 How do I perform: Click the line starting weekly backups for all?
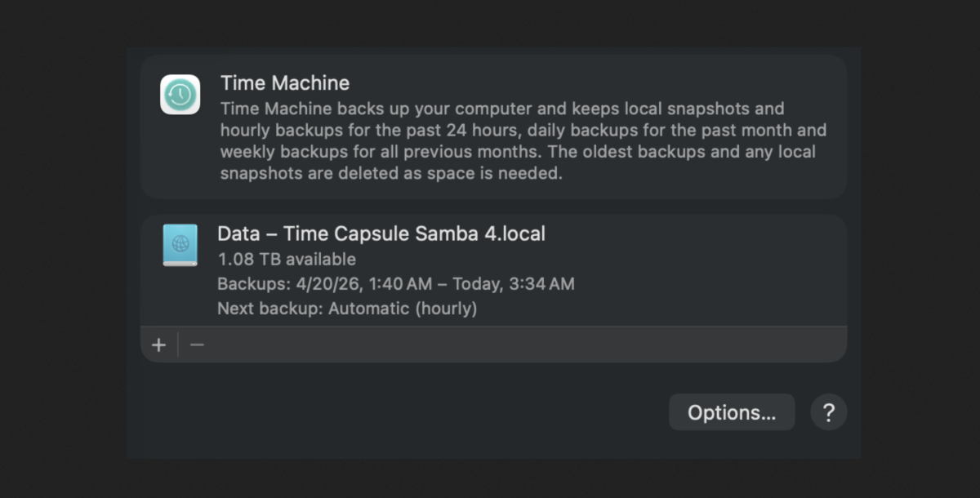[519, 152]
